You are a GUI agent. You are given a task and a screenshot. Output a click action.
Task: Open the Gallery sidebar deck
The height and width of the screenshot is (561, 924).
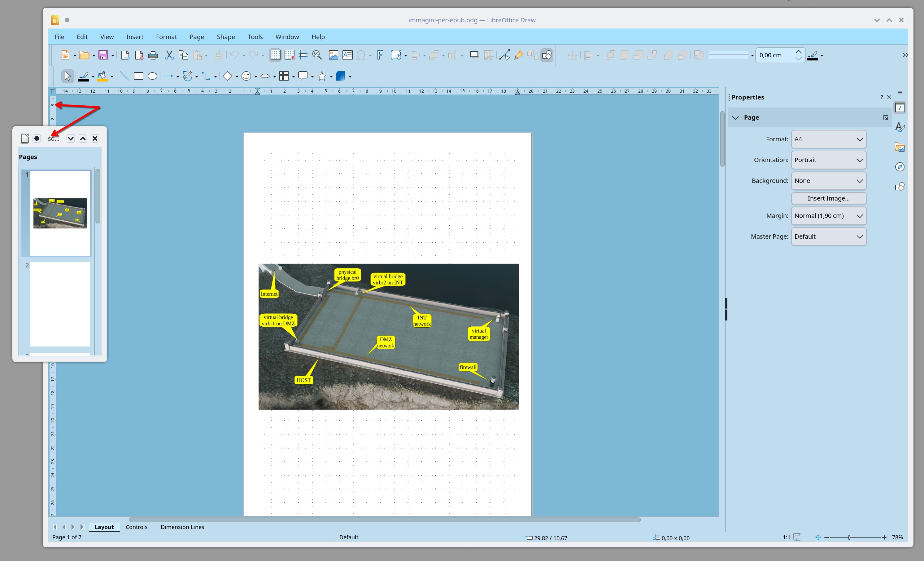point(900,147)
